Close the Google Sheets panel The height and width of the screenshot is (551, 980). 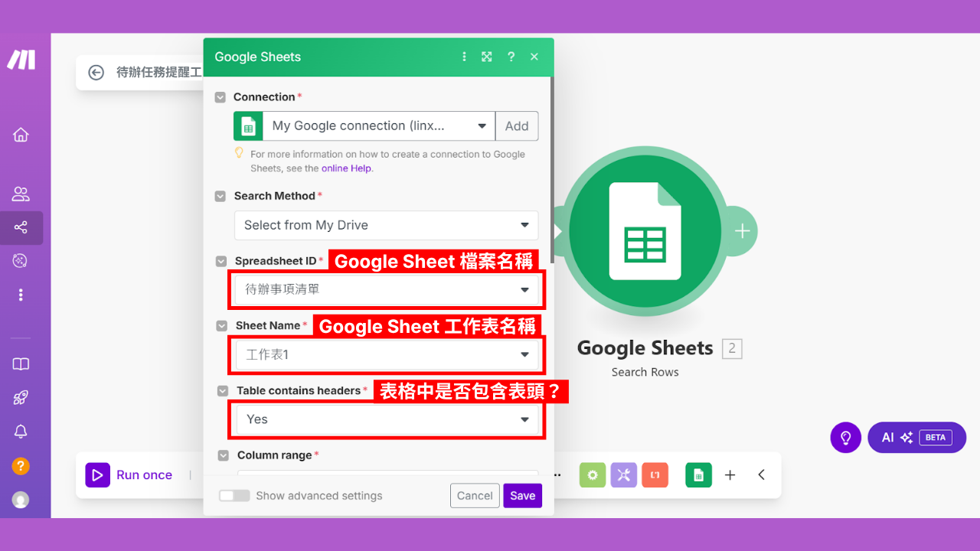[x=534, y=57]
